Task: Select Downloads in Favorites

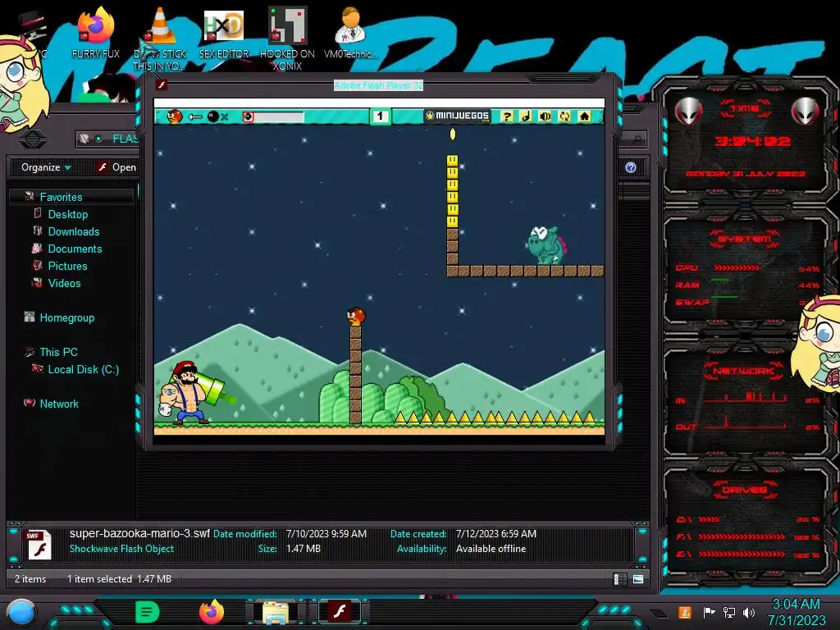Action: click(x=74, y=231)
